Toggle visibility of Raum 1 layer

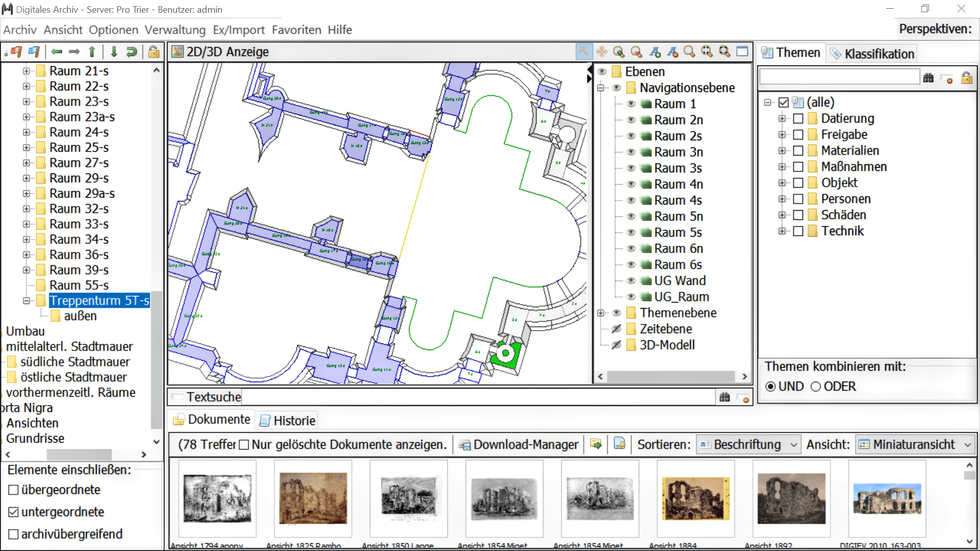[x=631, y=104]
